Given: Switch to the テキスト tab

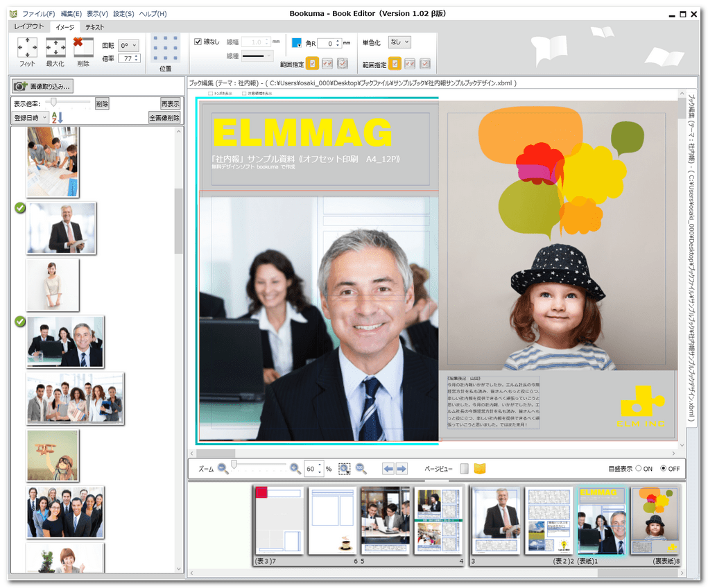Looking at the screenshot, I should click(95, 27).
